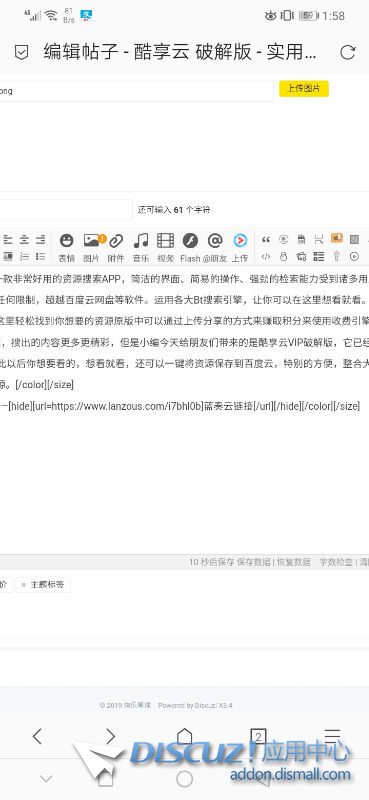369x800 pixels.
Task: Reload the page with the refresh icon
Action: pos(348,52)
